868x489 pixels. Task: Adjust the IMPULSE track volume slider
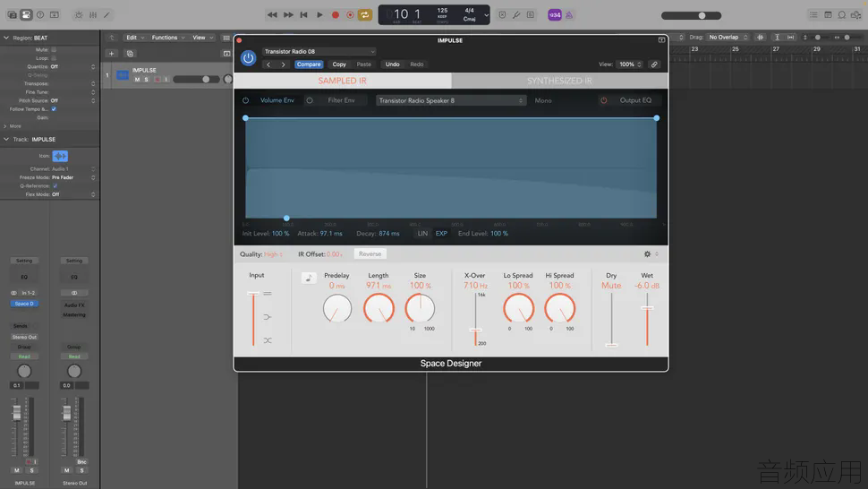[x=195, y=80]
